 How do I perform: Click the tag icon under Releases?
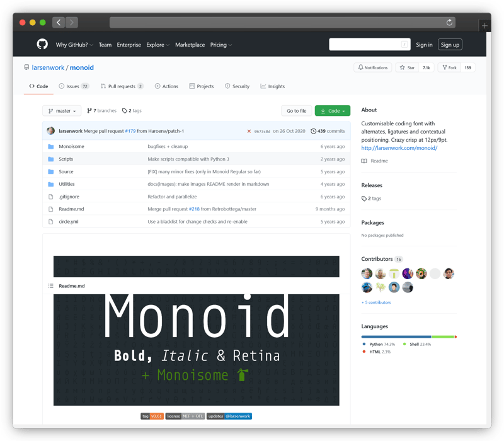364,198
